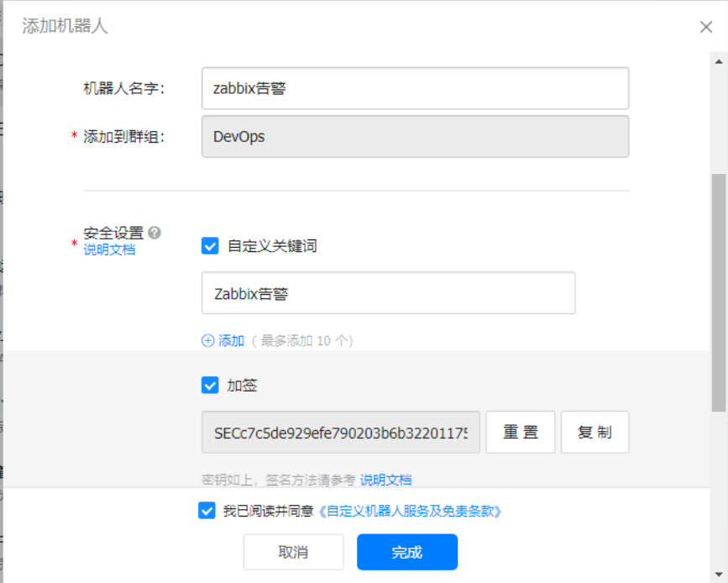The image size is (728, 583).
Task: Click the 机器人名字 input field
Action: (x=415, y=88)
